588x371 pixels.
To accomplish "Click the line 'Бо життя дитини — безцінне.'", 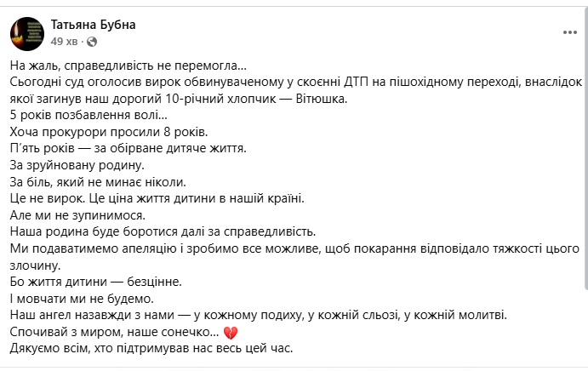I will (95, 282).
